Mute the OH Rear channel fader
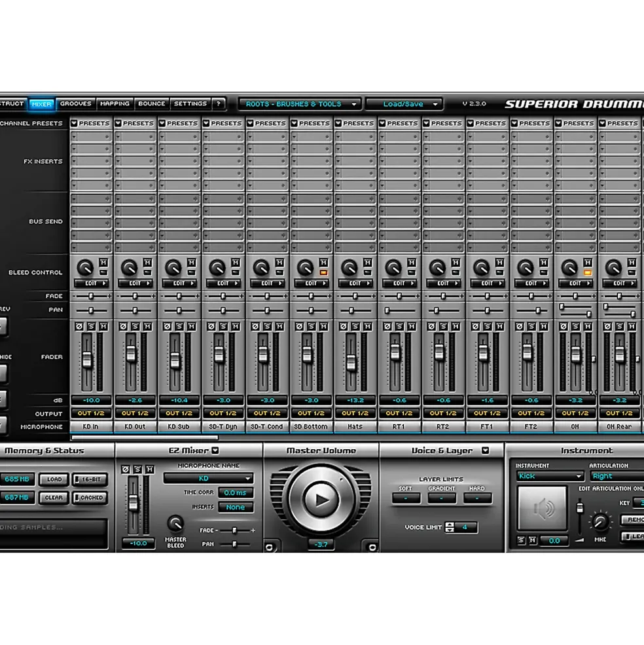 pyautogui.click(x=632, y=327)
